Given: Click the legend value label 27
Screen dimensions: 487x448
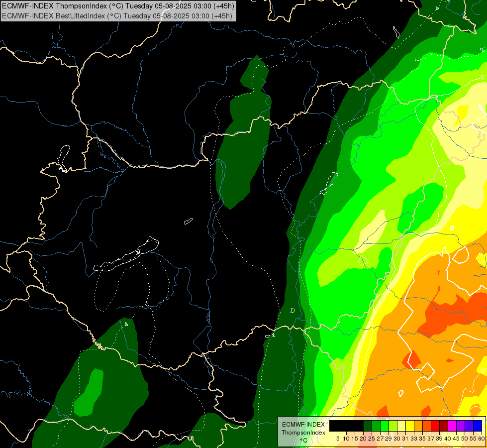Looking at the screenshot, I should tap(380, 439).
